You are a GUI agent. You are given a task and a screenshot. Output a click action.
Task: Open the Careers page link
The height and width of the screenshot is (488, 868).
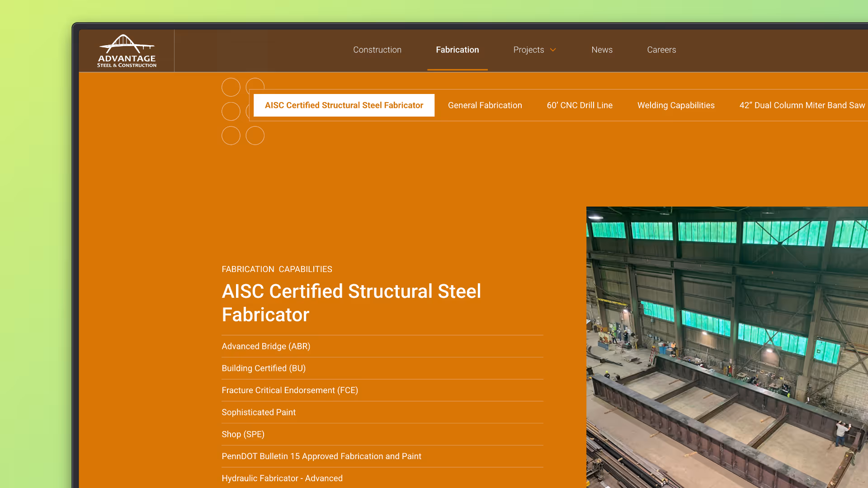pyautogui.click(x=661, y=50)
